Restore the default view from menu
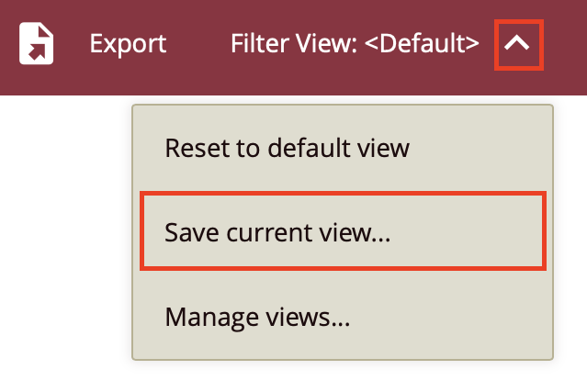The height and width of the screenshot is (392, 587). [x=287, y=148]
